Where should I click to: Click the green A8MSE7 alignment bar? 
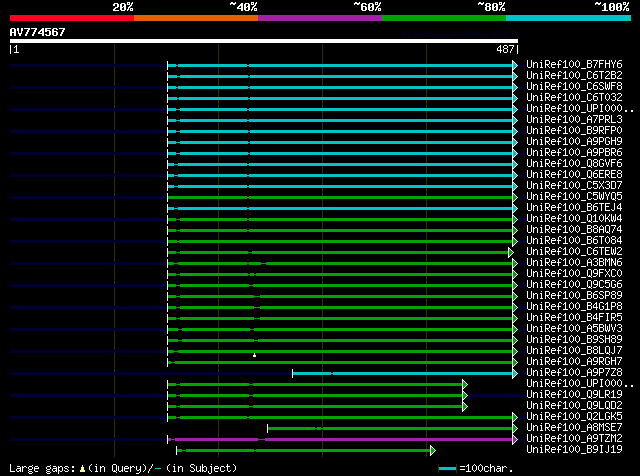pyautogui.click(x=390, y=429)
